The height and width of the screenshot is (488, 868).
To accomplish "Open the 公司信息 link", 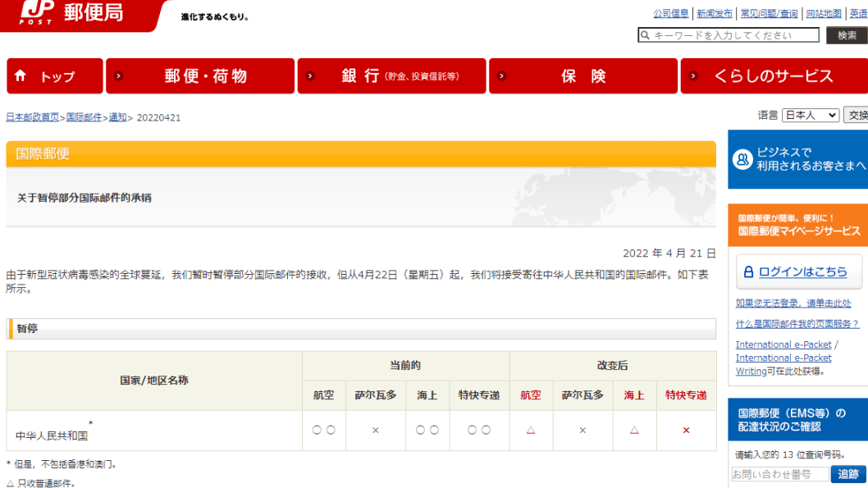I will click(670, 14).
